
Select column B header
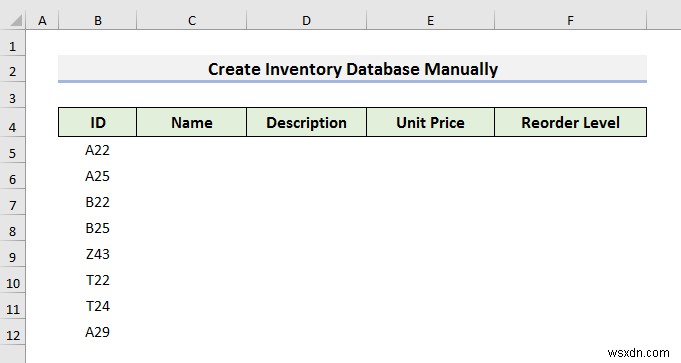98,20
